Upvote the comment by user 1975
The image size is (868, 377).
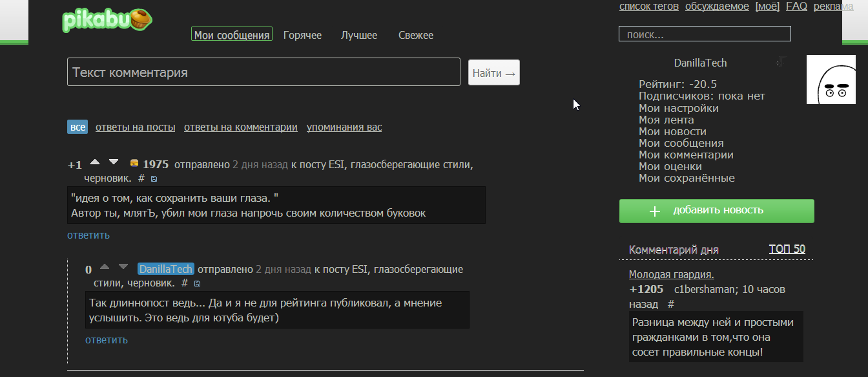95,162
